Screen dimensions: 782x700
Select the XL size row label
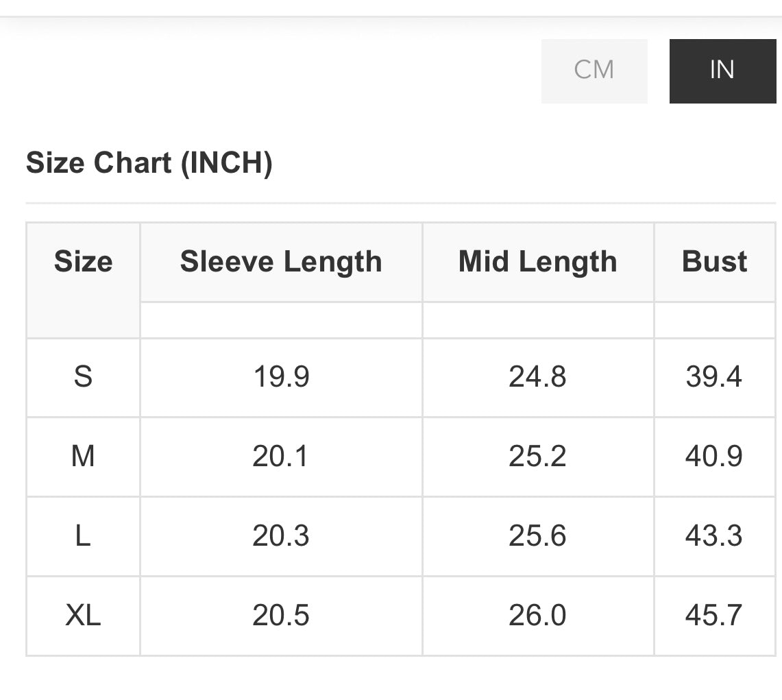[84, 615]
